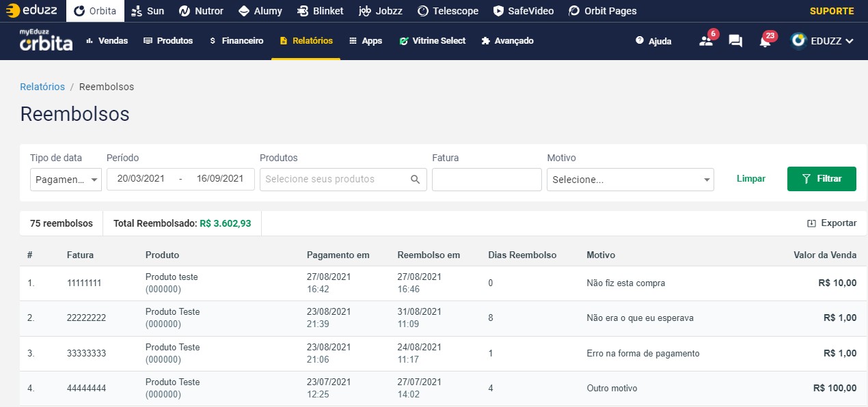Click the R$ 10,00 sale value
The height and width of the screenshot is (407, 868).
837,283
